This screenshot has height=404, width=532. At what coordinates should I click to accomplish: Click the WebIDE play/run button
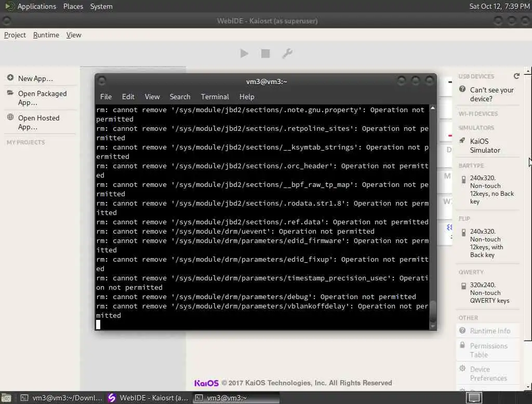pos(244,53)
